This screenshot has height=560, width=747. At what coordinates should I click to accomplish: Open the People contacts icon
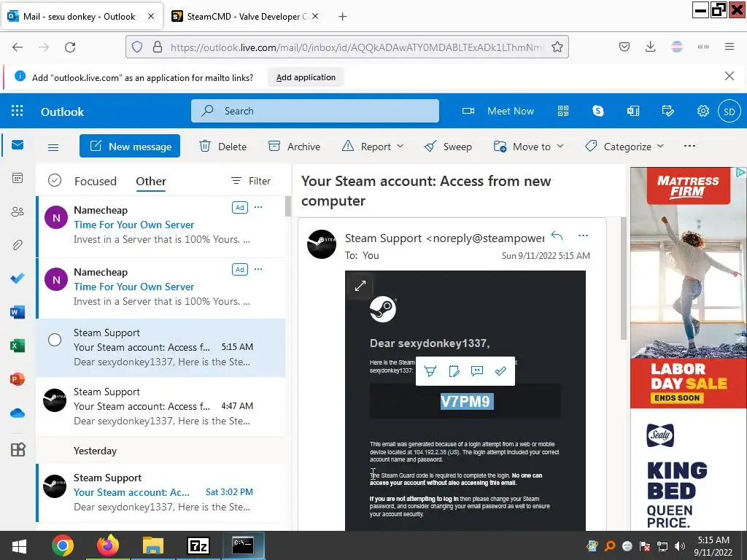(x=18, y=211)
